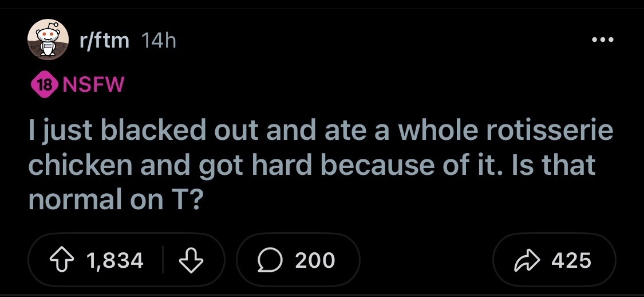
Task: Click the comment bubble icon
Action: coord(270,260)
